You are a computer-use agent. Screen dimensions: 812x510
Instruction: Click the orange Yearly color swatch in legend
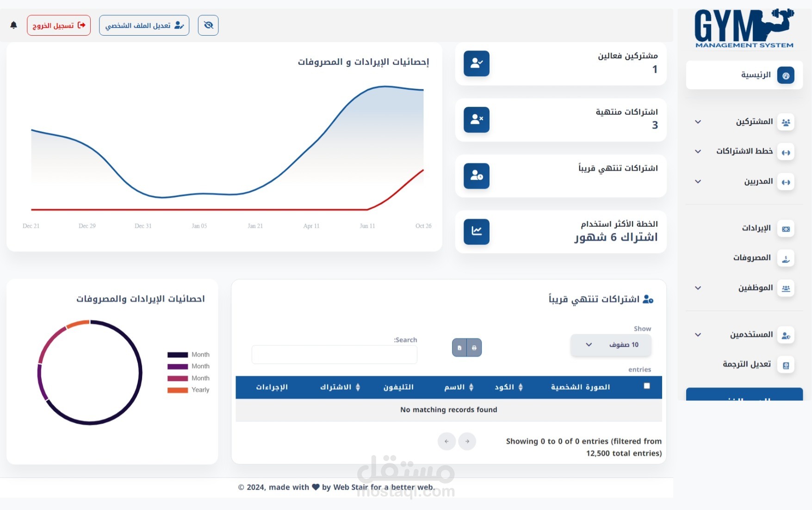point(177,390)
